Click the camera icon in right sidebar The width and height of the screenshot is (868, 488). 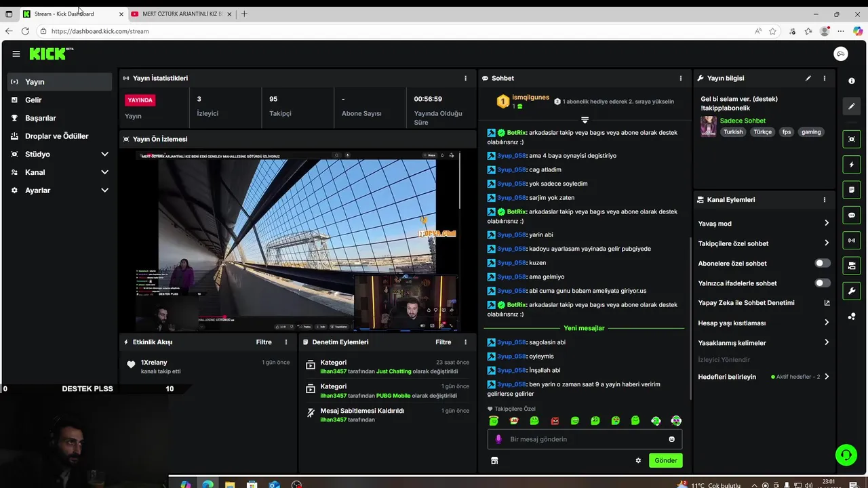[852, 266]
